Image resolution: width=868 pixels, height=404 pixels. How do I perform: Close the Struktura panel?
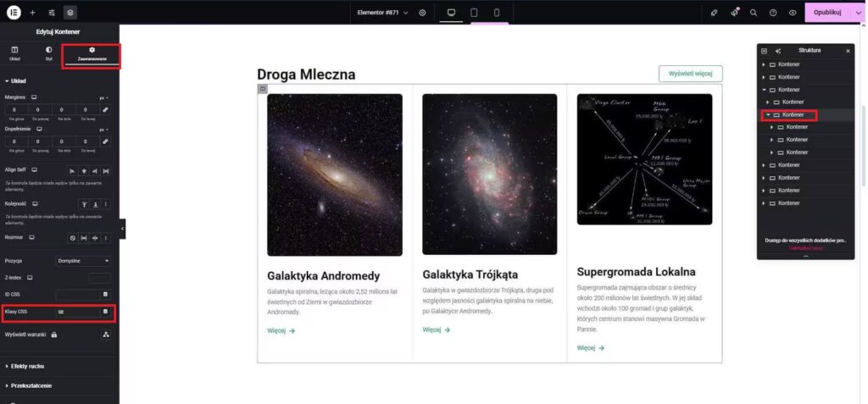[x=848, y=51]
